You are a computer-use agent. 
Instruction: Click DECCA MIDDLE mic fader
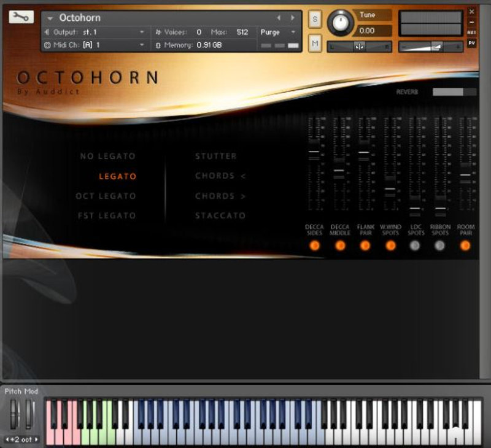click(x=339, y=171)
